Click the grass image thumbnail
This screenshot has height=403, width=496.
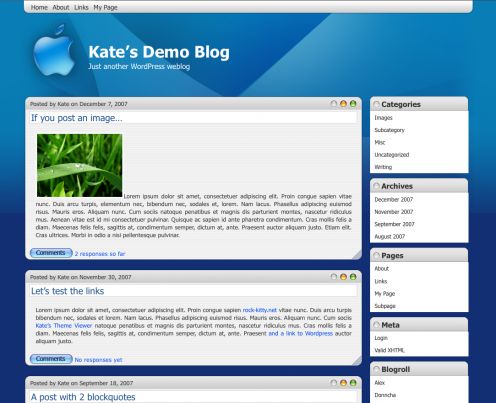point(80,165)
